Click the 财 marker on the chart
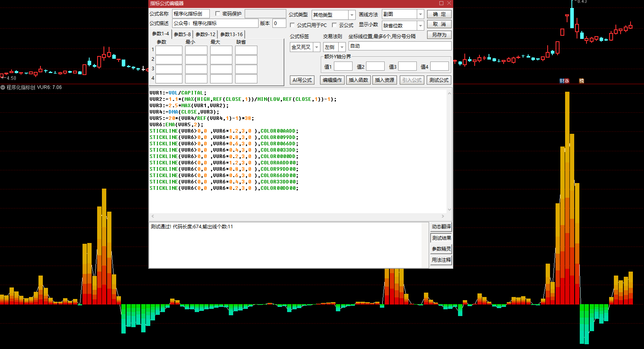Screen dimensions: 644x349 coord(562,81)
